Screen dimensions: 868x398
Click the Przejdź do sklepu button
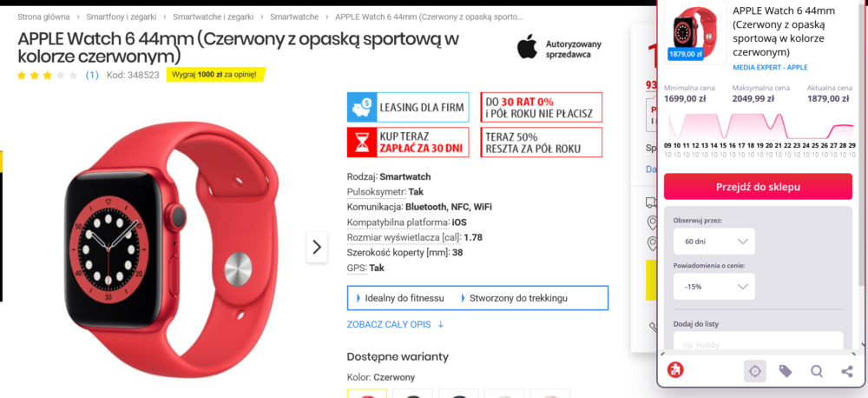tap(758, 187)
